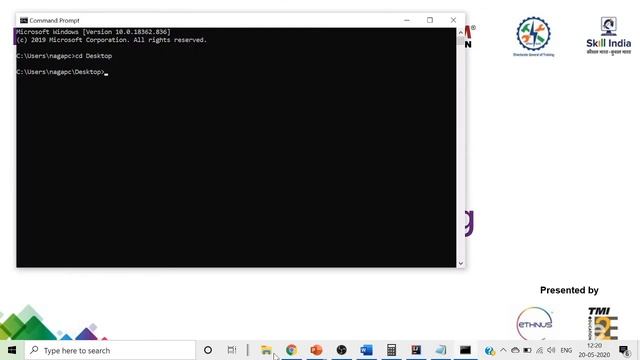Viewport: 640px width, 360px height.
Task: Open the Action Center notifications icon
Action: pos(624,350)
